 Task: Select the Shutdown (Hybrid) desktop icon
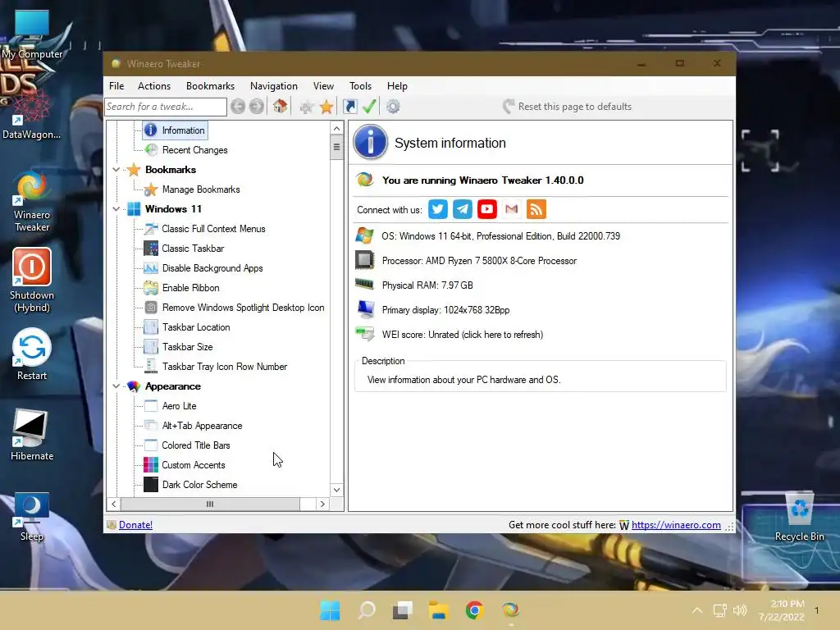[x=32, y=281]
